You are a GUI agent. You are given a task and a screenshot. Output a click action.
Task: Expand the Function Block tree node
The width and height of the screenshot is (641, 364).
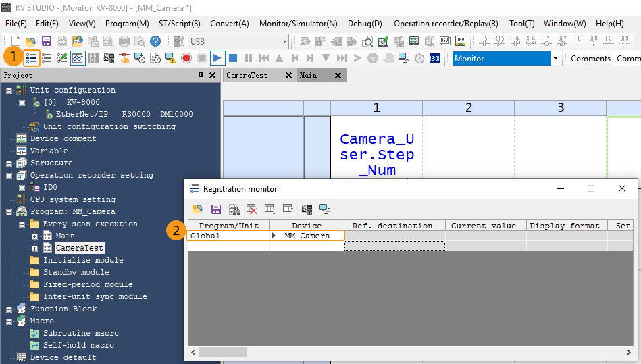(9, 309)
